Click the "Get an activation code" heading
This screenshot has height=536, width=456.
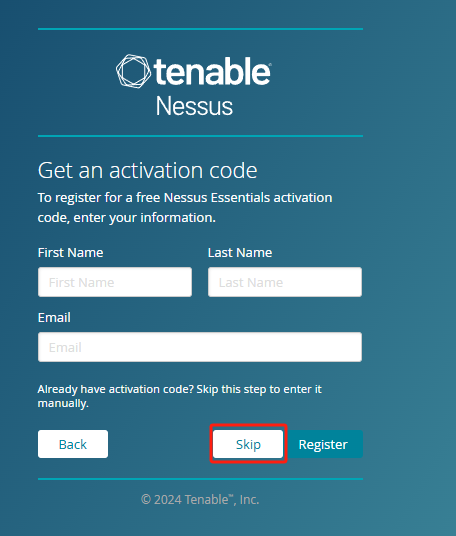coord(147,170)
